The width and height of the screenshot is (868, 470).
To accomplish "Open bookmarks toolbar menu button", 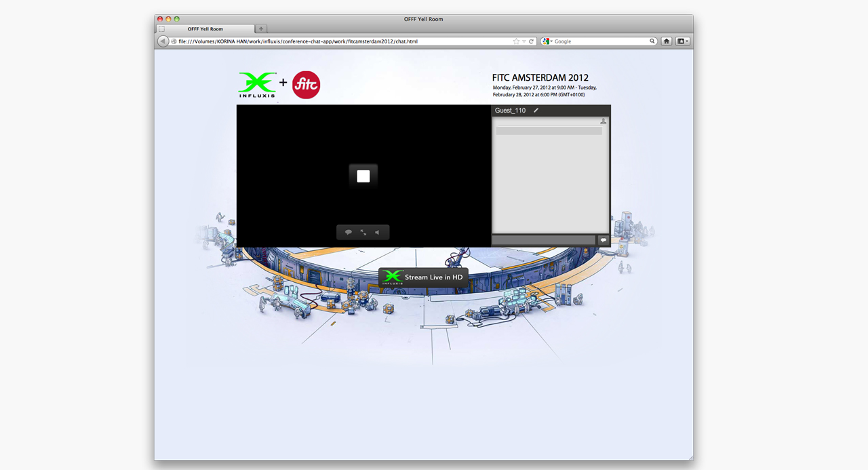I will [x=682, y=41].
